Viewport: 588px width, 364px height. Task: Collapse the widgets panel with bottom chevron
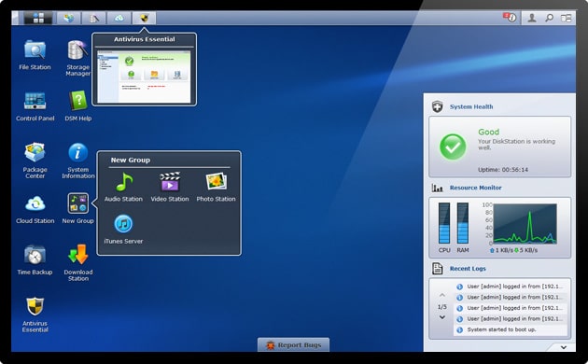coord(563,347)
